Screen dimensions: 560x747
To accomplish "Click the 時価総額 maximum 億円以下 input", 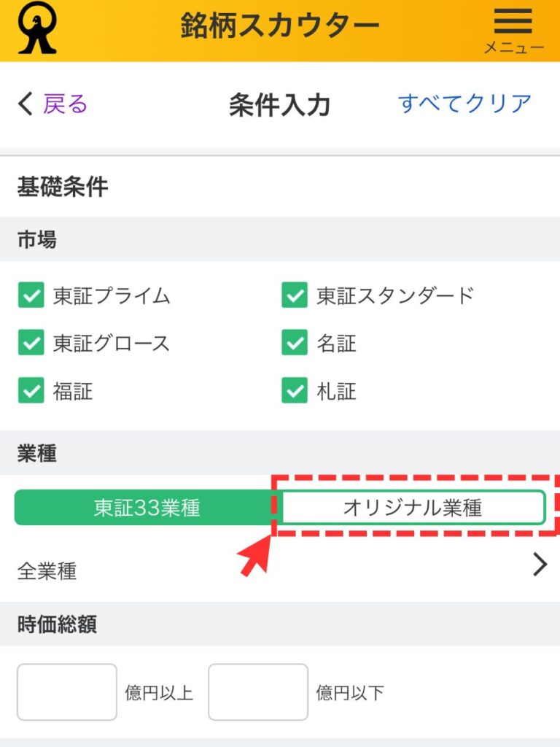I will point(258,692).
